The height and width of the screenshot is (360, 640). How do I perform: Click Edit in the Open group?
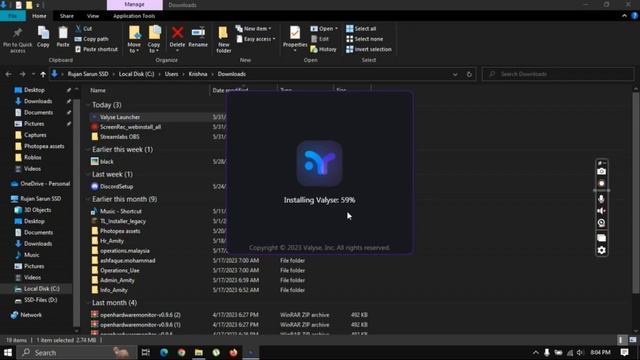320,39
